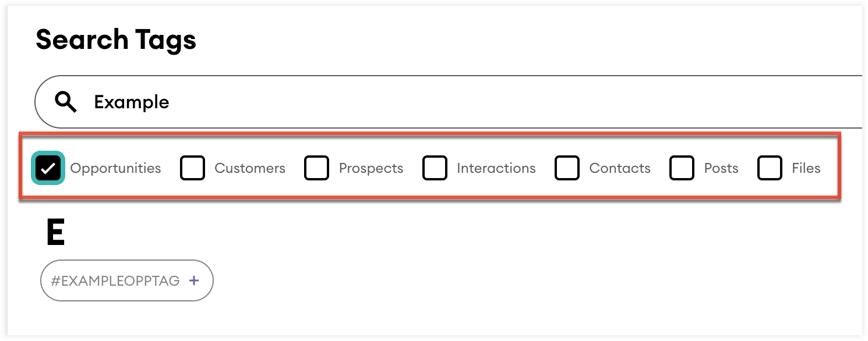
Task: Click the Search Tags heading
Action: 116,40
